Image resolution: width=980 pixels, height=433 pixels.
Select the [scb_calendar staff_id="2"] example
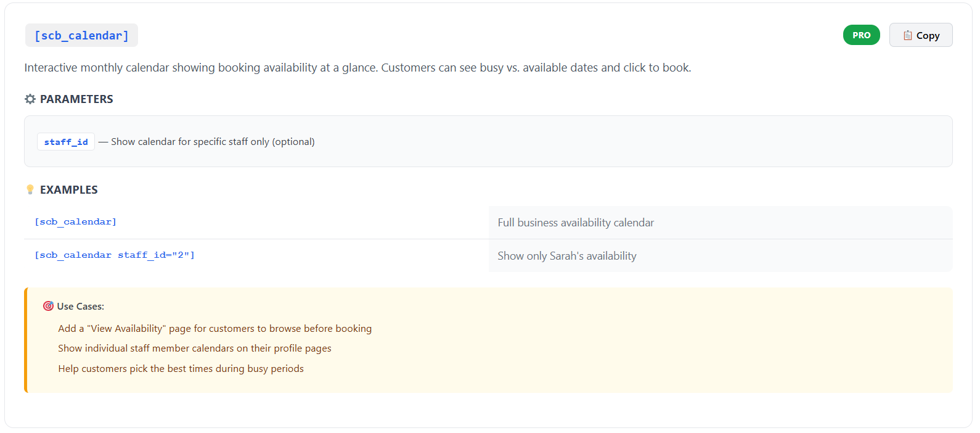(115, 255)
